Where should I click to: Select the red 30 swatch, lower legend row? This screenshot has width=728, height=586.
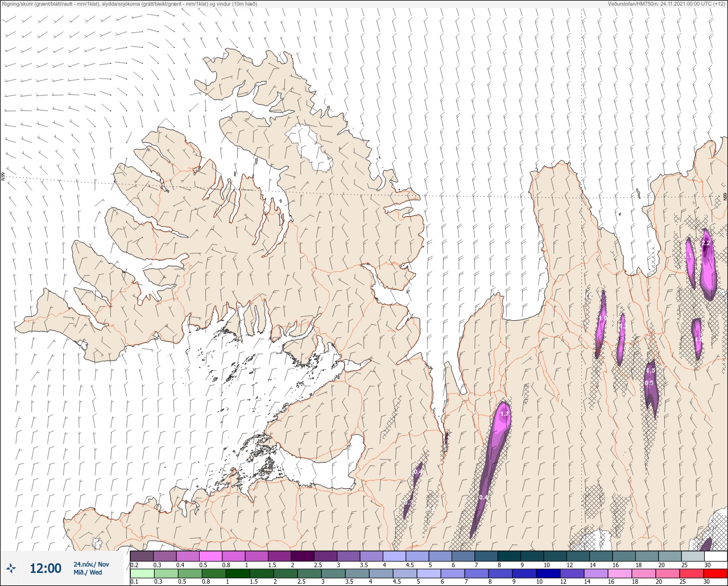715,573
